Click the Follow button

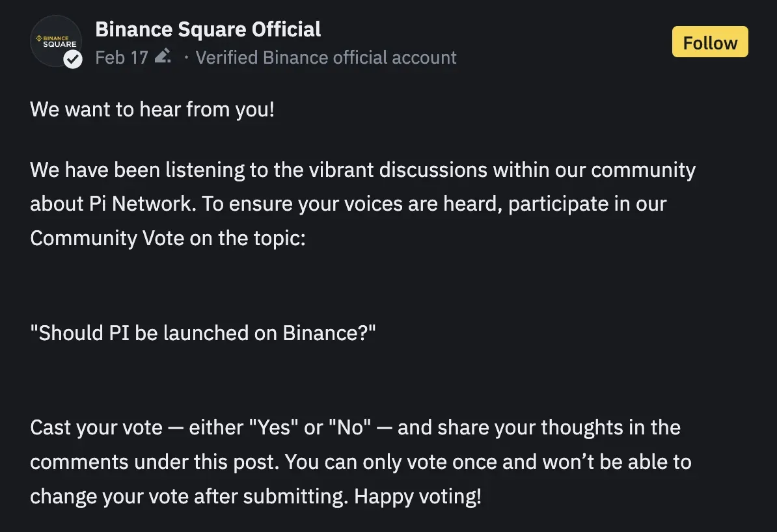coord(710,43)
